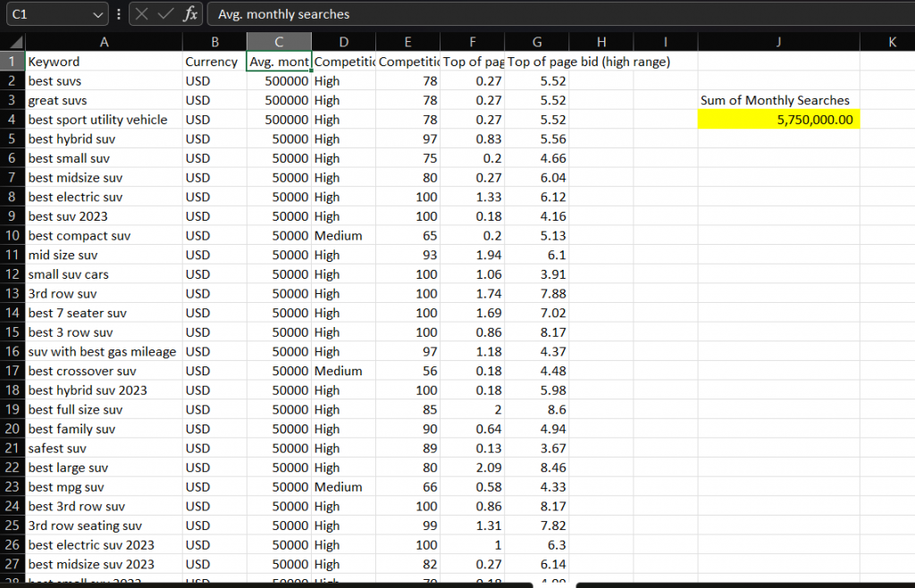Viewport: 915px width, 588px height.
Task: Click the Enter checkmark icon in formula bar
Action: 165,14
